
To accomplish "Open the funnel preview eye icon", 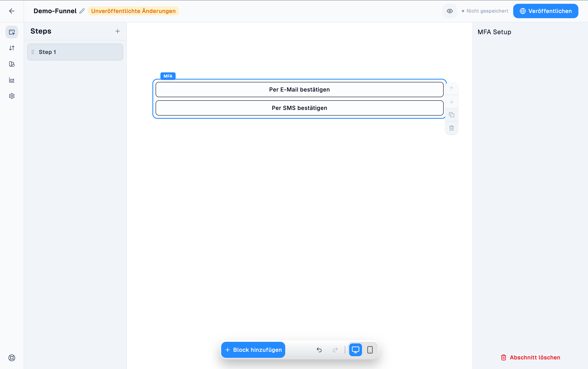I will pyautogui.click(x=450, y=11).
